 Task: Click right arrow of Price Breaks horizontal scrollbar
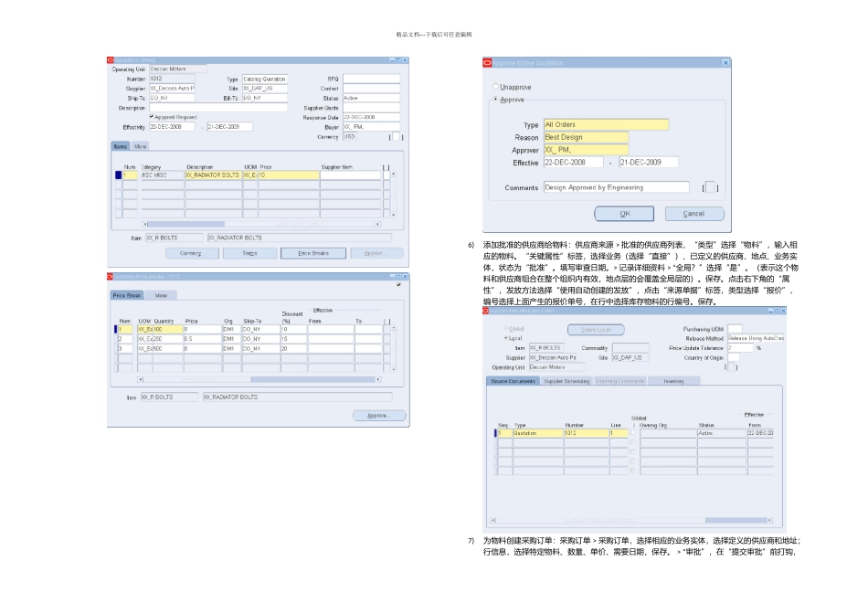click(x=378, y=379)
